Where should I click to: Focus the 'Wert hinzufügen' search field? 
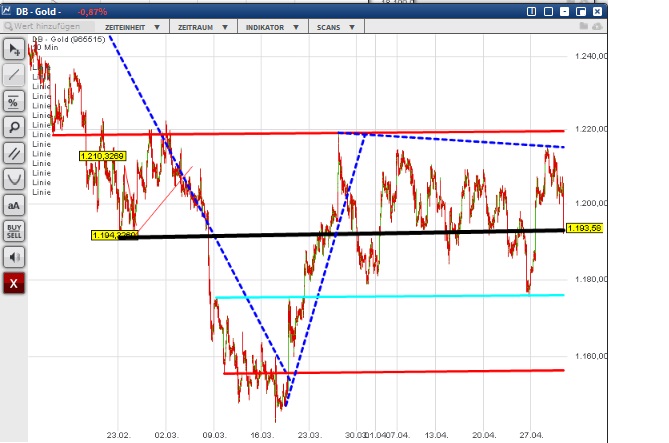click(48, 26)
